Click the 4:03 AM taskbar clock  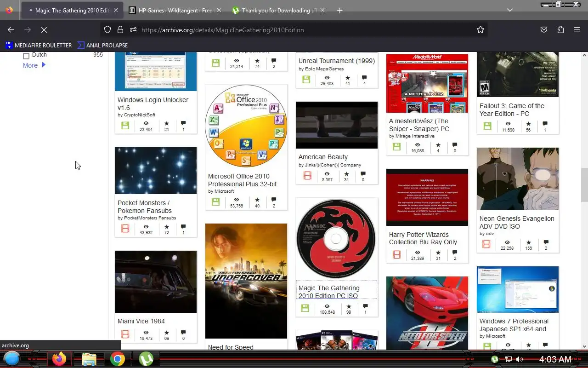point(555,359)
